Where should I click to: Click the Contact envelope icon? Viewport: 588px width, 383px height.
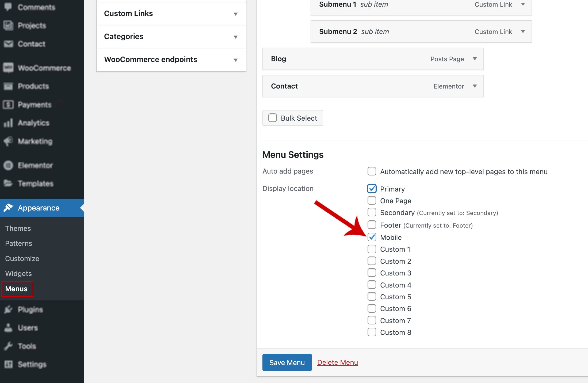pos(8,44)
